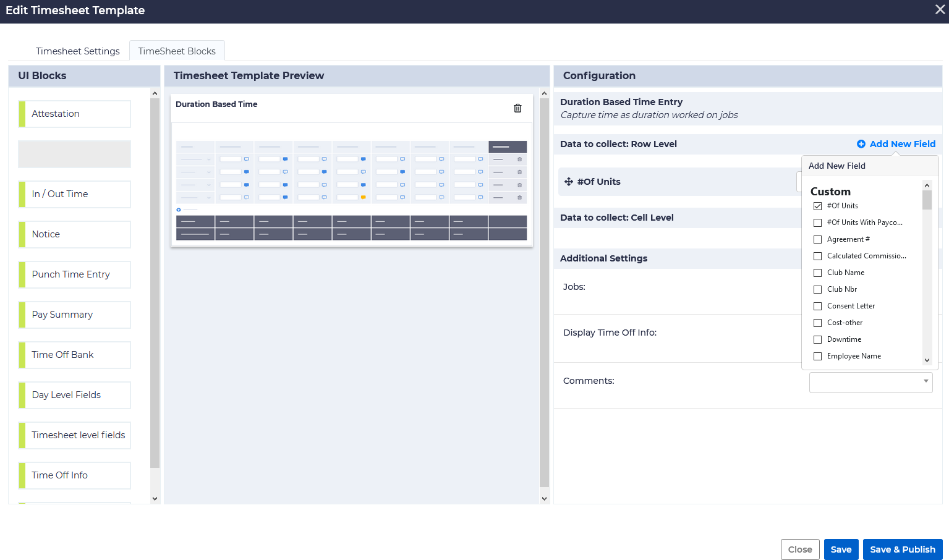Viewport: 949px width, 560px height.
Task: Click the Custom field list scrollbar thumb
Action: 926,200
